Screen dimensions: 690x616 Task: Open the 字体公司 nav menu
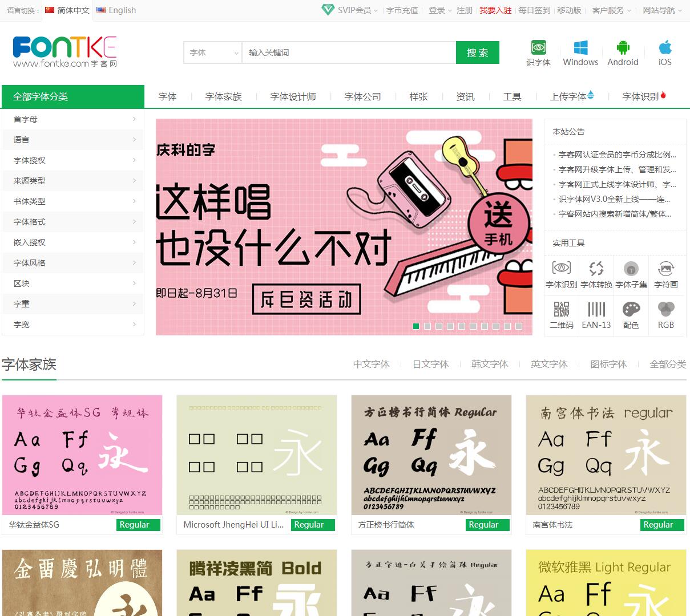(363, 97)
